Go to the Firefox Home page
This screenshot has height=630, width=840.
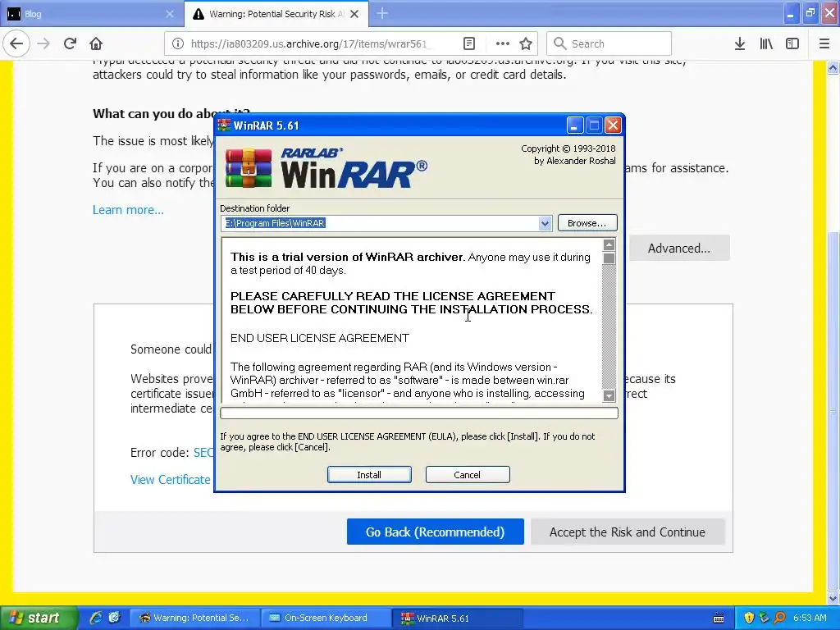click(x=95, y=43)
